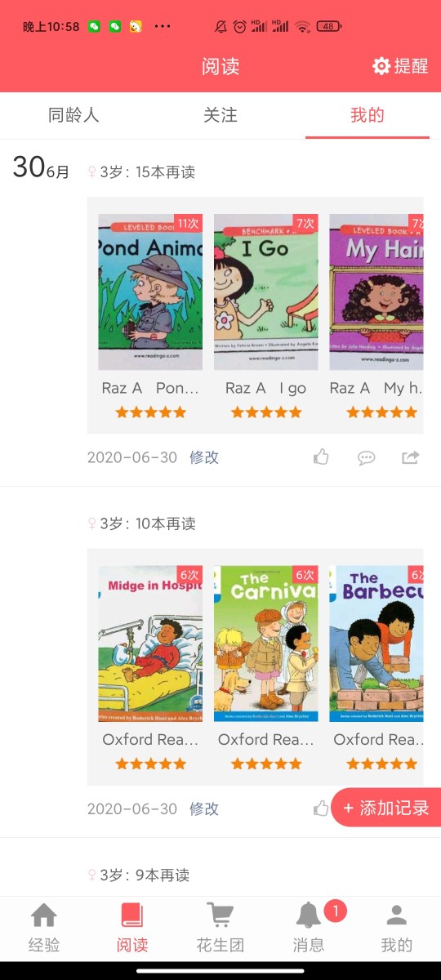Like the second 2020-06-30 reading record
Viewport: 441px width, 980px height.
(x=321, y=808)
